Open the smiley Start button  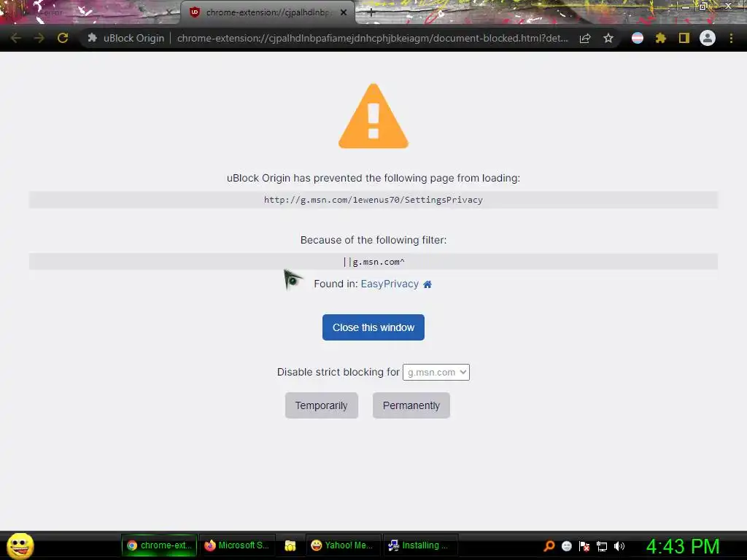(x=20, y=545)
